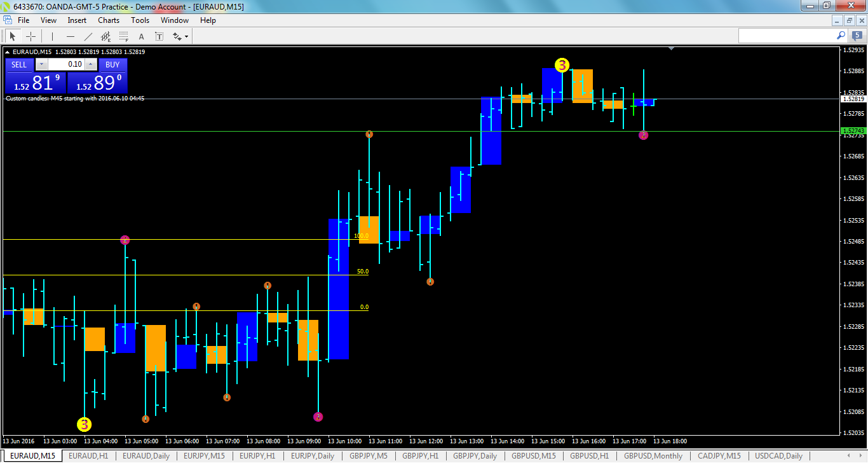The image size is (868, 463).
Task: Open the Insert menu
Action: coord(76,20)
